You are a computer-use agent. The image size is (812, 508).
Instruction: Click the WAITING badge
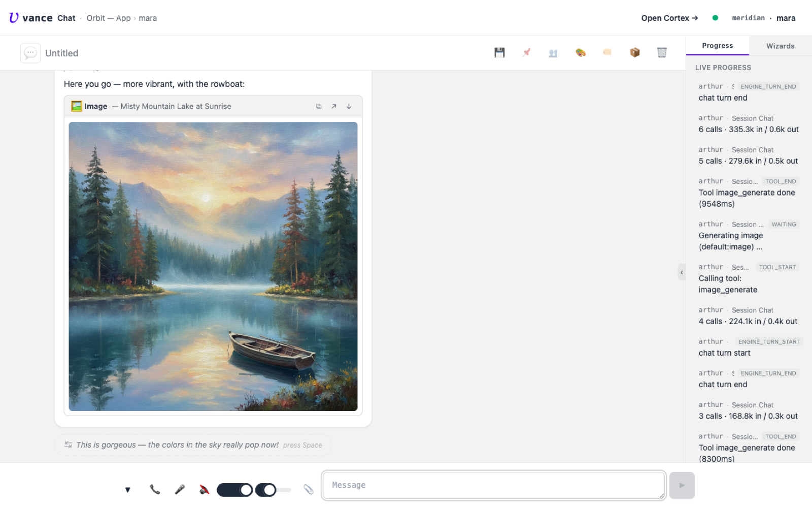tap(784, 224)
